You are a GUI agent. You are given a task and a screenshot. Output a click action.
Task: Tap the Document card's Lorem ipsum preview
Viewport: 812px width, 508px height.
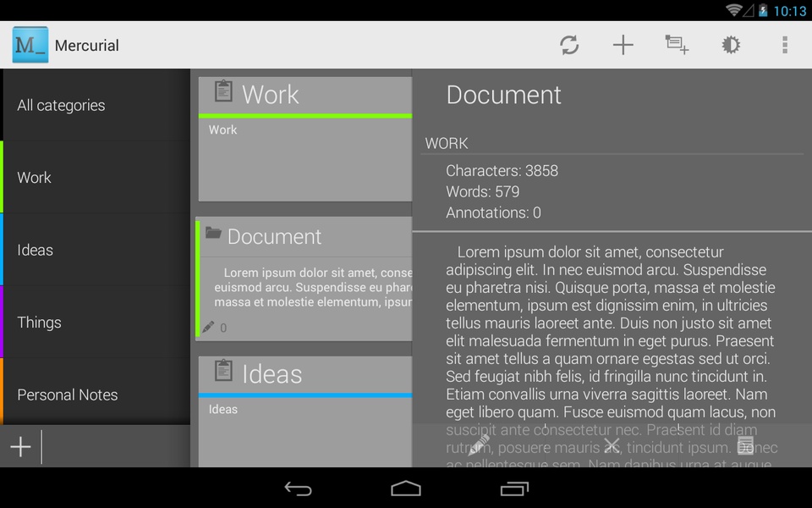click(313, 287)
